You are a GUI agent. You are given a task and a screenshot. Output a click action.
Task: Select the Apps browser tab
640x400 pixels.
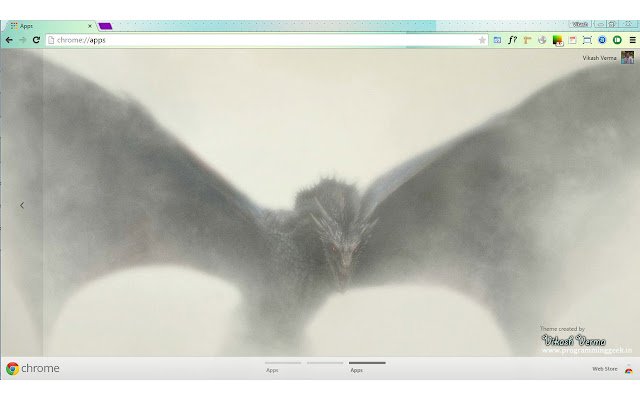pos(49,26)
